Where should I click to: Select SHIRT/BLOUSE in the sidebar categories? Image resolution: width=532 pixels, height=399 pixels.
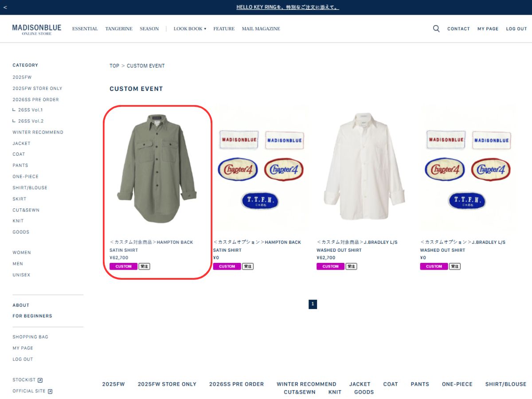[30, 188]
